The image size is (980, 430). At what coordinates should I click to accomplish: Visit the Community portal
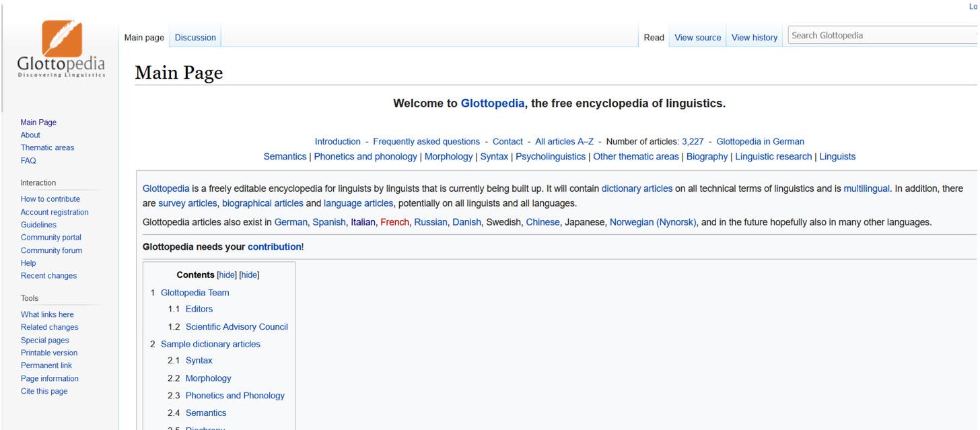coord(51,238)
